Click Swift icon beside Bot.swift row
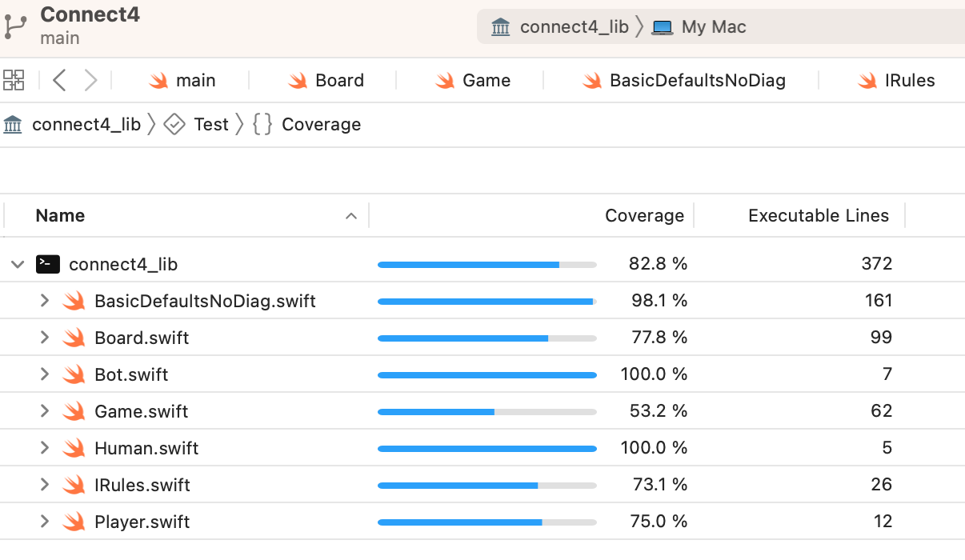Screen dimensions: 965x560 (74, 374)
